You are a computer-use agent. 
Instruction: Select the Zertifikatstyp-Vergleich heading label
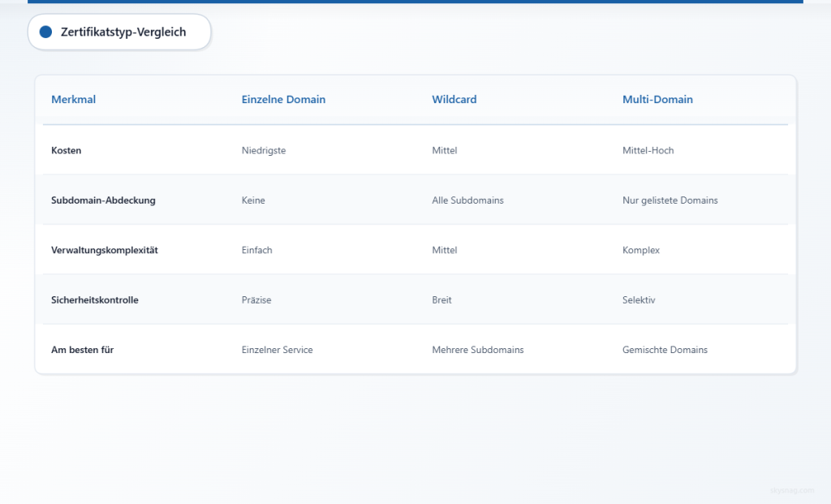[x=123, y=32]
